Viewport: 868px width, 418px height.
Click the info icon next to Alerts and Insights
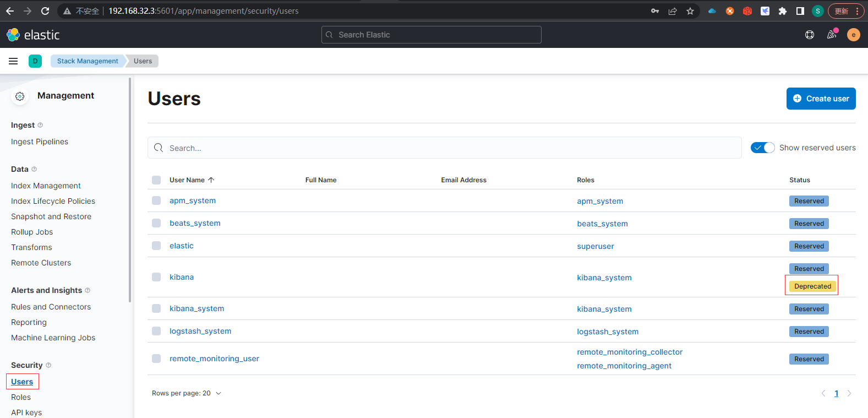point(88,290)
